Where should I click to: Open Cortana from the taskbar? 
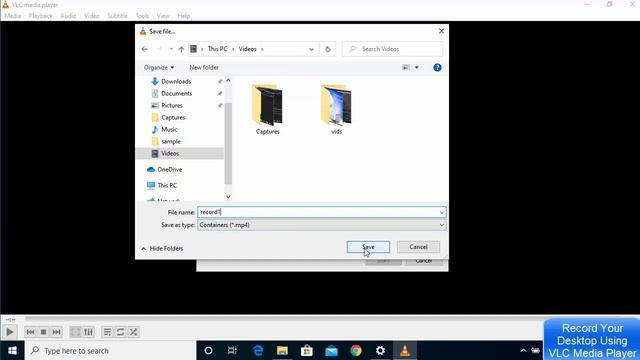pos(208,351)
